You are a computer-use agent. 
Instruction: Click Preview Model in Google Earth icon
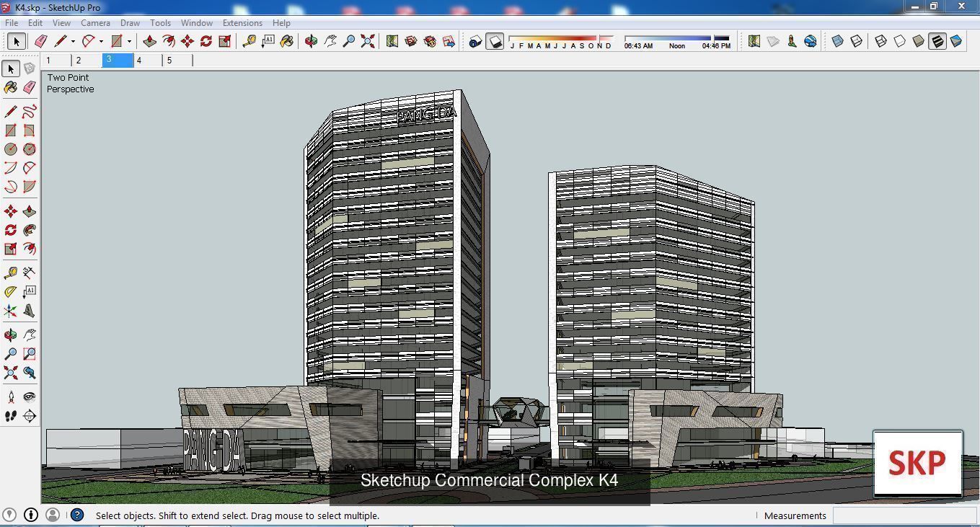pos(811,41)
